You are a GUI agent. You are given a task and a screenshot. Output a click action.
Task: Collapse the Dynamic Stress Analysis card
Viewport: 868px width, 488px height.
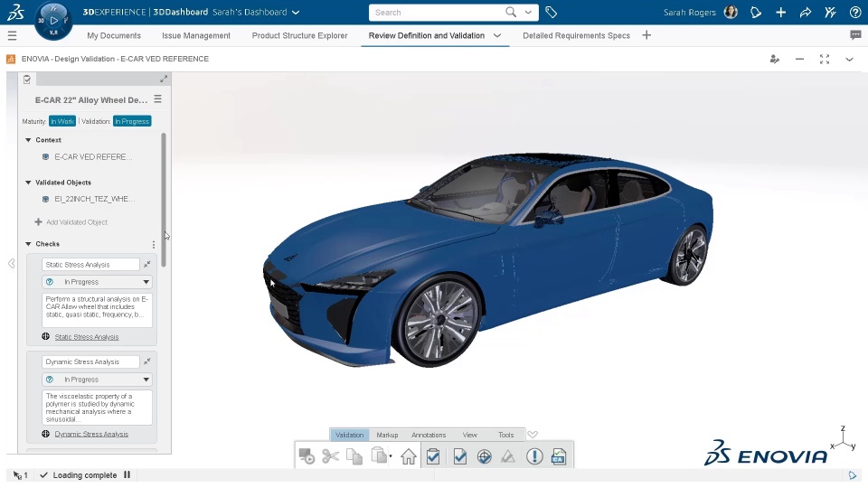[146, 361]
